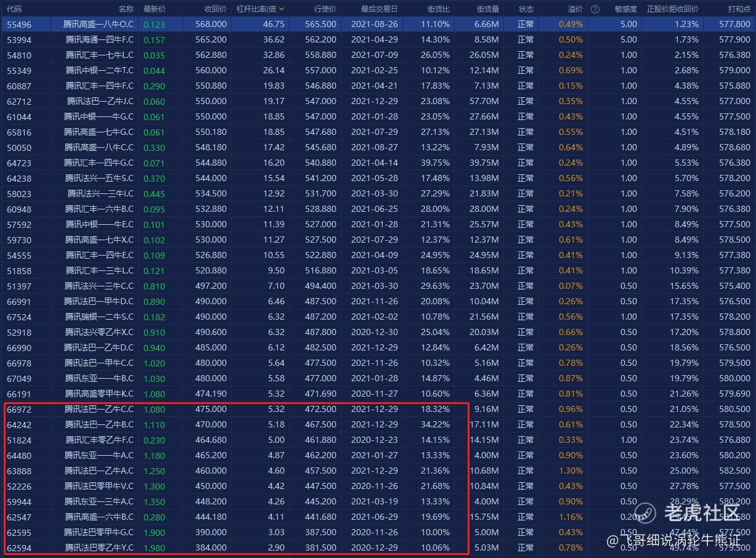Click name 腾讯中银一一牛G.C
Image resolution: width=756 pixels, height=558 pixels.
(99, 116)
